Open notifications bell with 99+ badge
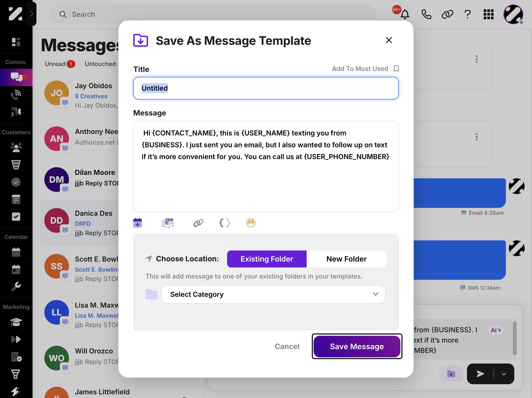This screenshot has width=532, height=398. [405, 14]
